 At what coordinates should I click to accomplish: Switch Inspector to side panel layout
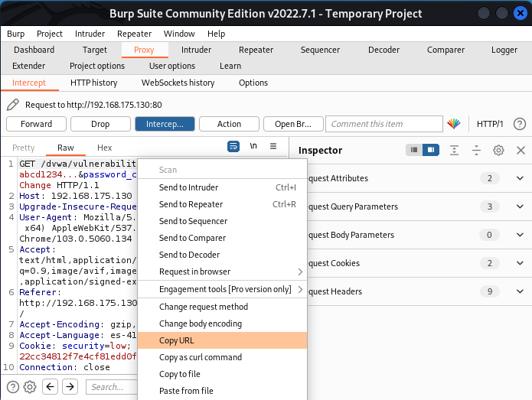431,150
